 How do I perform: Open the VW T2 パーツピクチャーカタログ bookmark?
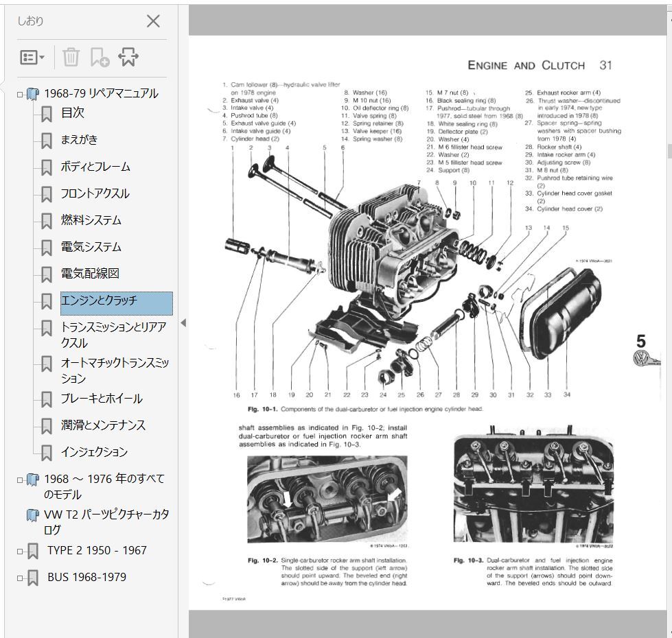point(106,522)
